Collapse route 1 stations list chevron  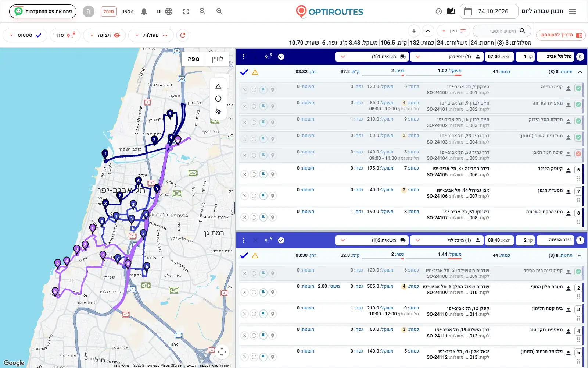pos(580,255)
